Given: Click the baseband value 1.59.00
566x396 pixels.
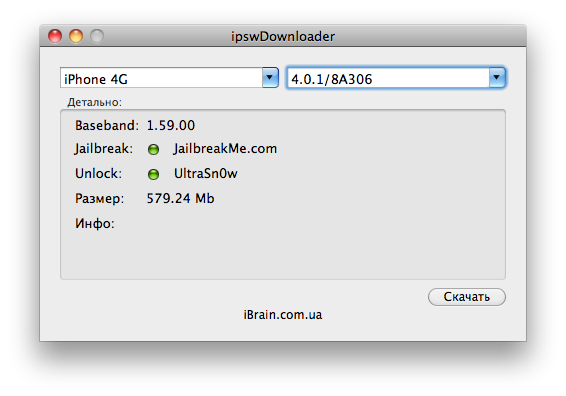Looking at the screenshot, I should pos(171,126).
